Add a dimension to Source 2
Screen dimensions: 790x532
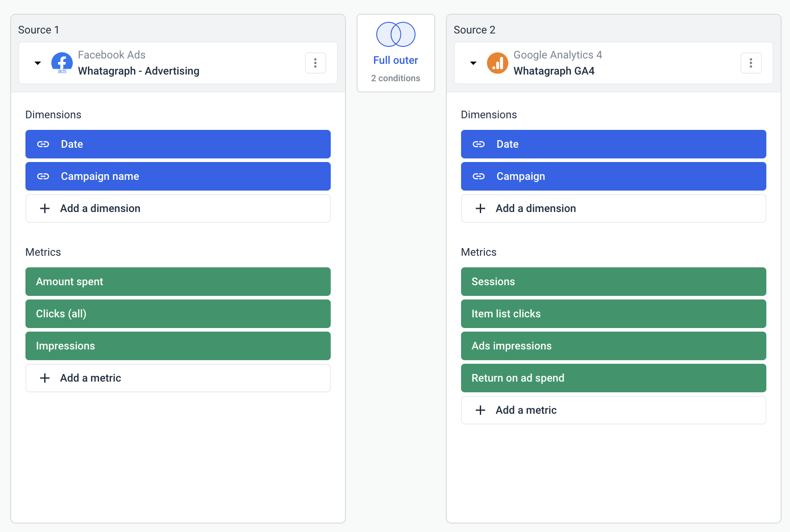(613, 208)
